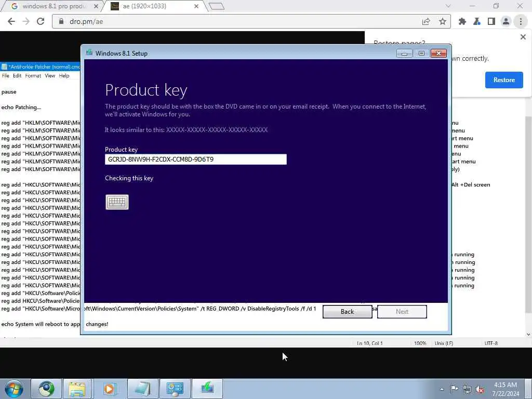Open the on-screen keyboard icon
Screen dimensions: 532x399
click(117, 202)
